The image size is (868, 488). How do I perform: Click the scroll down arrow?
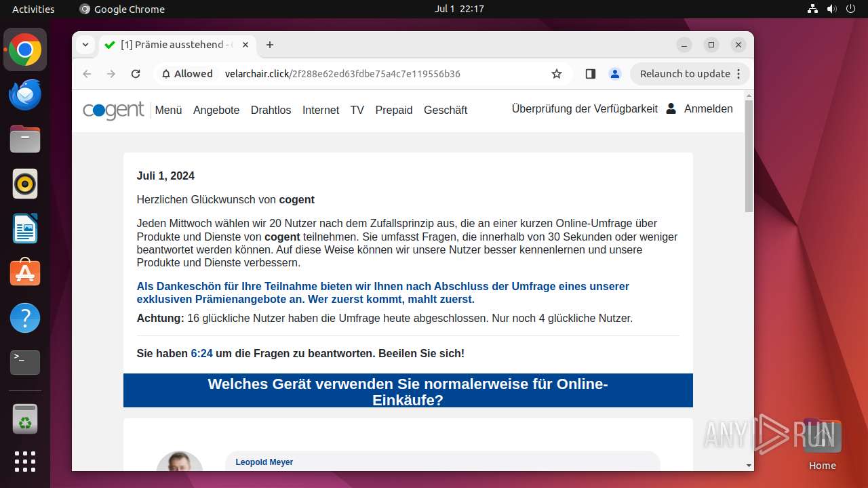[x=749, y=466]
